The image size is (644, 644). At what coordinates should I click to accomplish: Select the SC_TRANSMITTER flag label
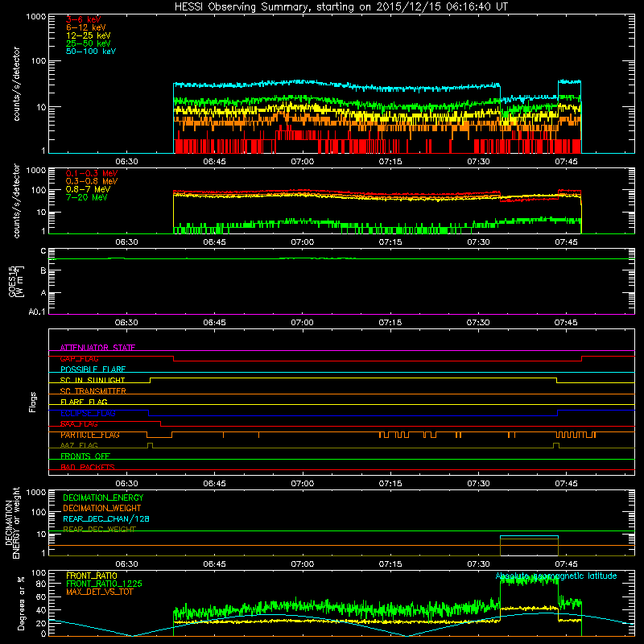click(x=93, y=391)
